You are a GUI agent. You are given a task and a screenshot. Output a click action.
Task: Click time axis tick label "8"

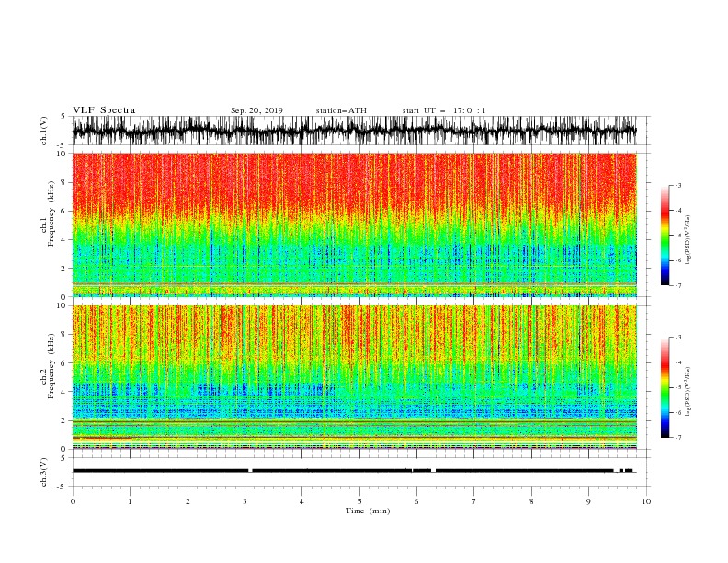pyautogui.click(x=531, y=501)
